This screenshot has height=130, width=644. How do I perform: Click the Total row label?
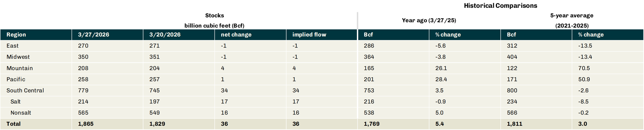13,124
